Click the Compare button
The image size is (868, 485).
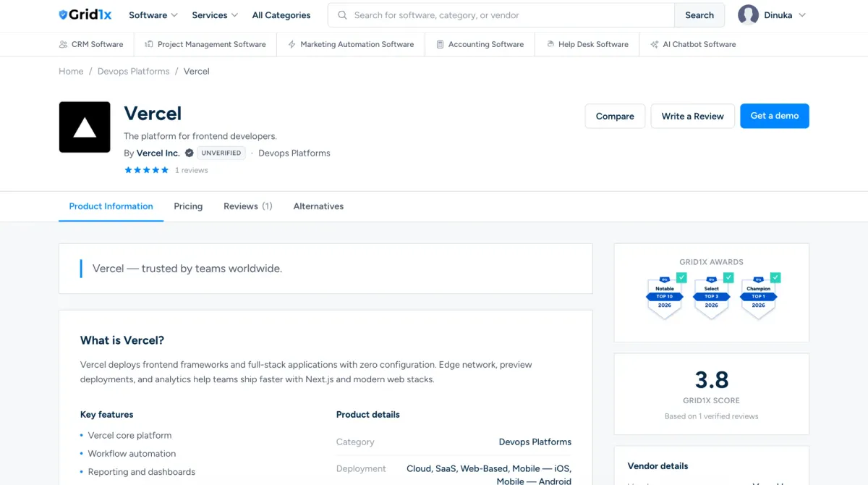[615, 116]
